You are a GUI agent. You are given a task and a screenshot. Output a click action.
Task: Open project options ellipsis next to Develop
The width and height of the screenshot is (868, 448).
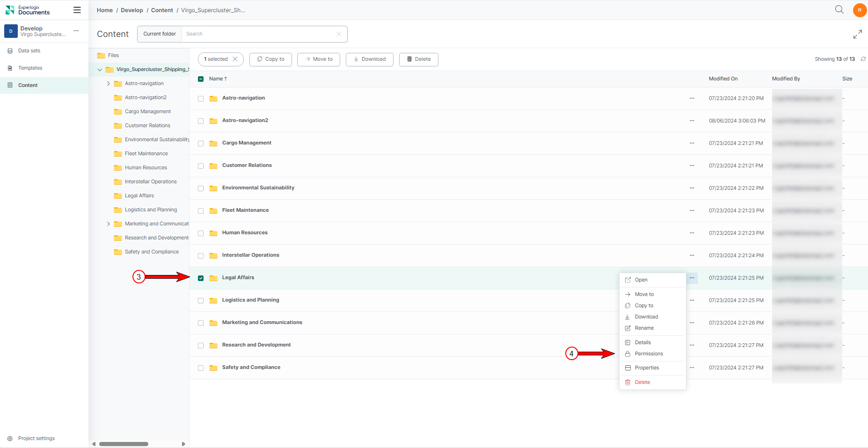(x=76, y=31)
